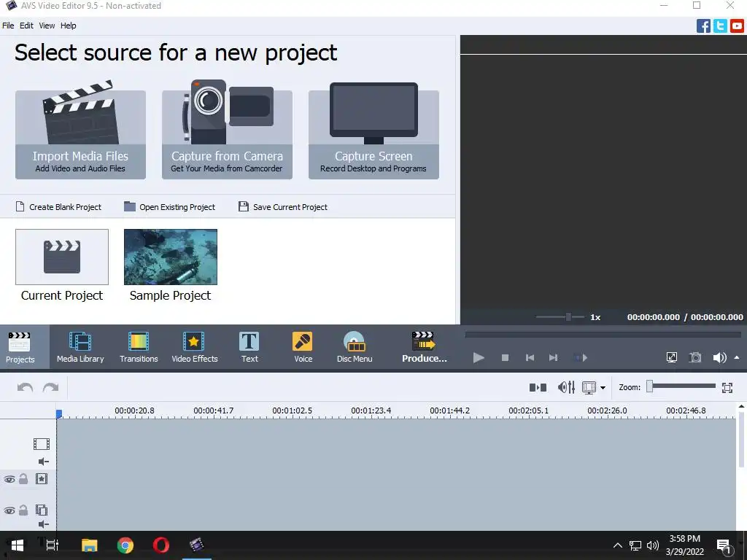The width and height of the screenshot is (747, 560).
Task: Open the Video Effects panel
Action: [194, 347]
